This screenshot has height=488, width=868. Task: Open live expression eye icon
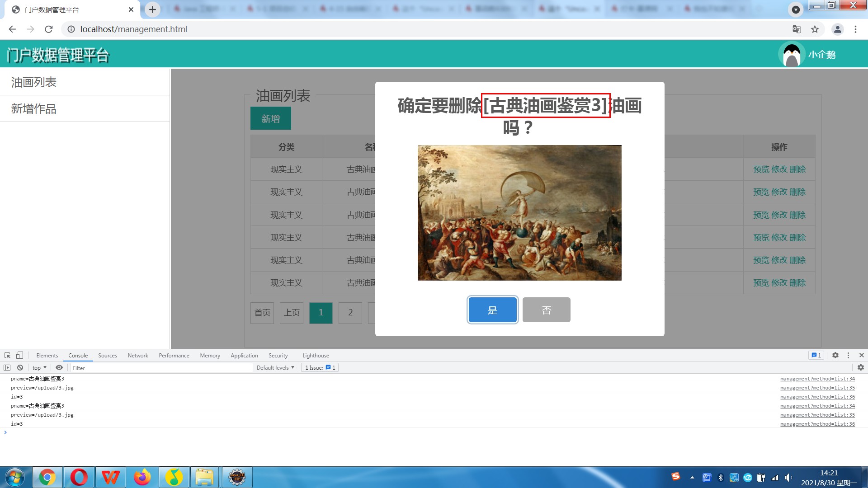pos(59,368)
